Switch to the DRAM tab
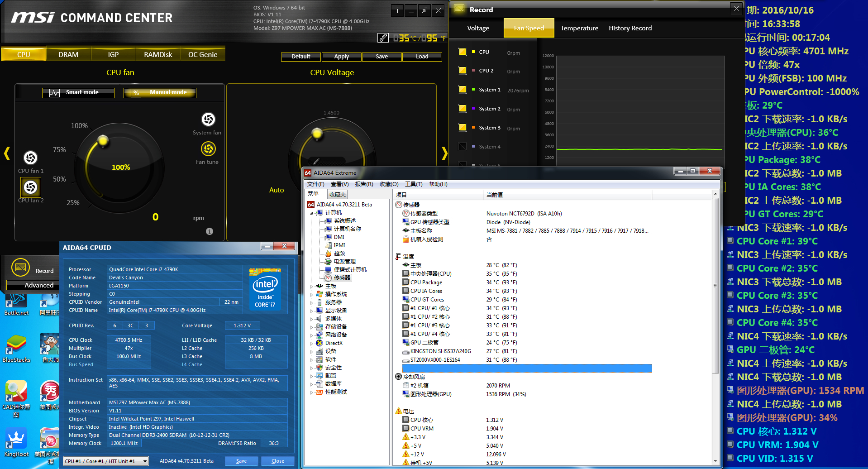Viewport: 868px width, 469px height. (68, 55)
